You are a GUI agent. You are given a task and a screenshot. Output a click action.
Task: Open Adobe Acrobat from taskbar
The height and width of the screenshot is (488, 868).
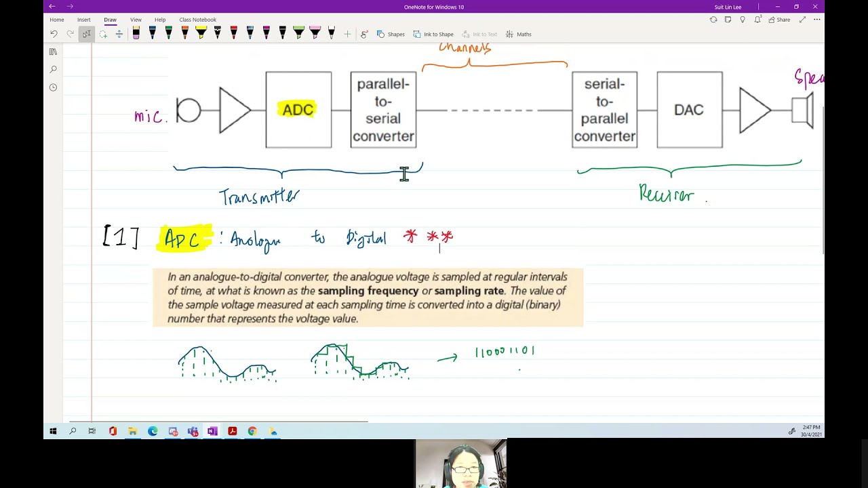pos(232,431)
